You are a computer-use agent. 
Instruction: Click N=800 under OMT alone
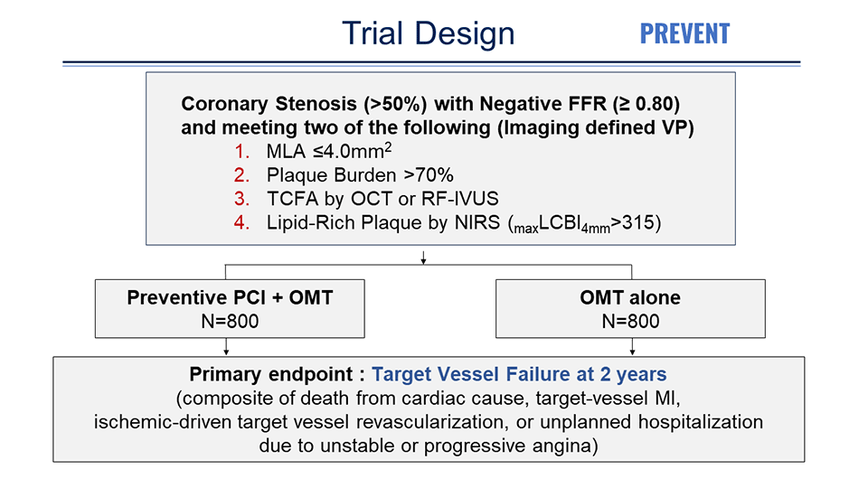tap(630, 321)
